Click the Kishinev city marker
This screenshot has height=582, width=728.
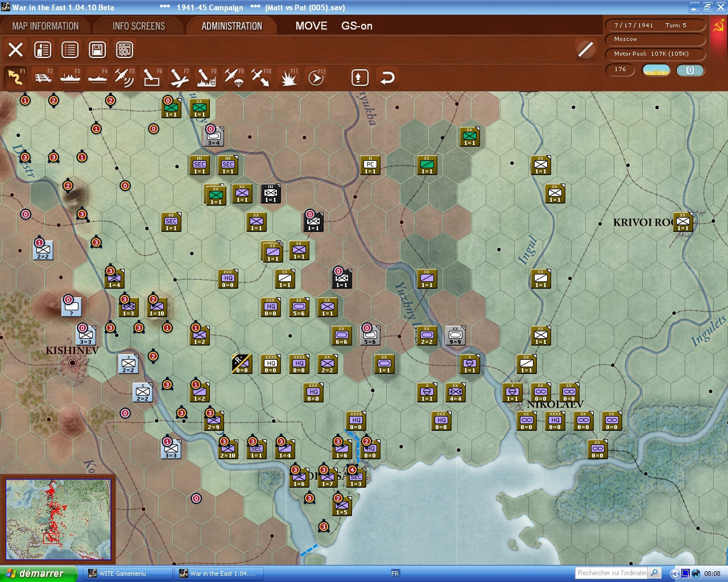point(72,363)
